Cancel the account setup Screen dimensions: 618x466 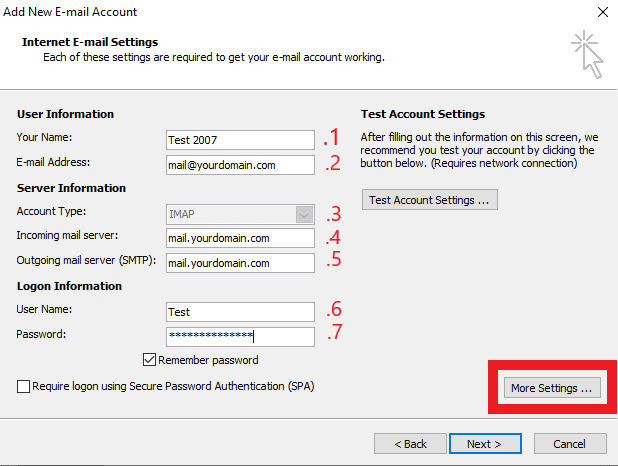coord(569,443)
